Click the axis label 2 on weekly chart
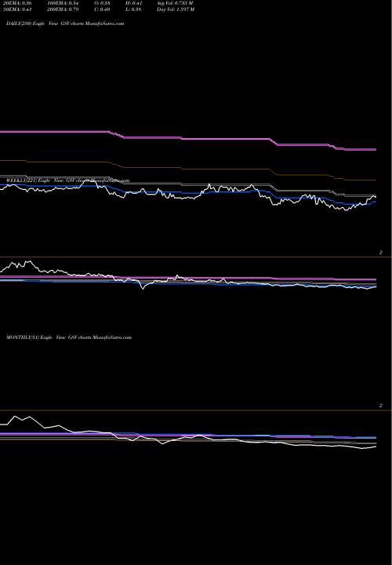Screen dimensions: 392x565 click(x=381, y=253)
